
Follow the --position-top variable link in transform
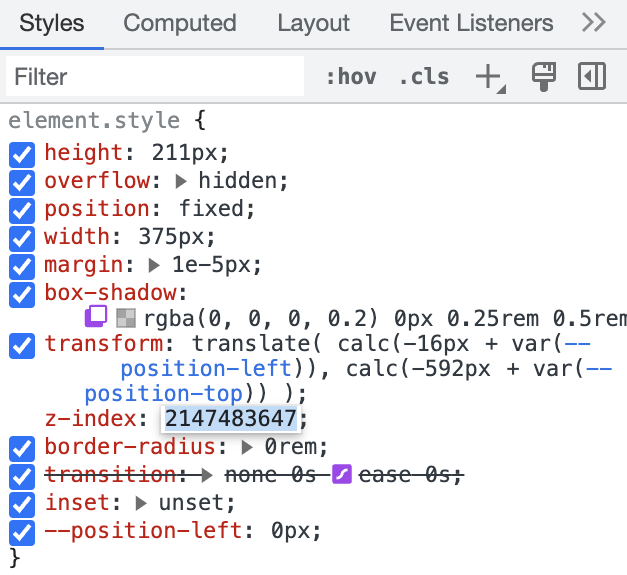click(164, 394)
